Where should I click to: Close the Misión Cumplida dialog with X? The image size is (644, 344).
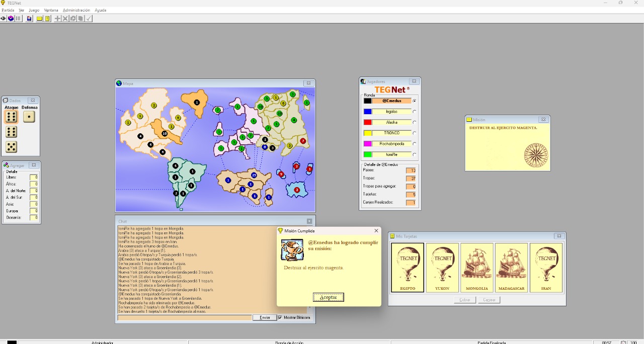tap(376, 231)
